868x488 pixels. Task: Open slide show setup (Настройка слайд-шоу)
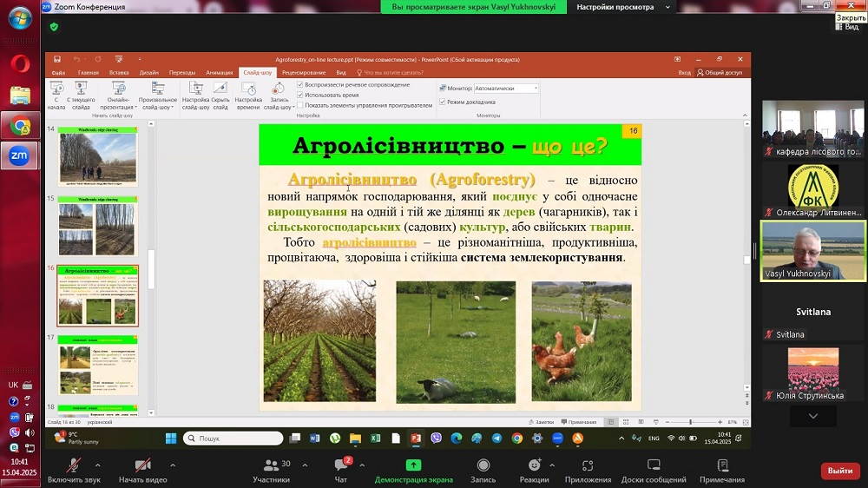(196, 96)
